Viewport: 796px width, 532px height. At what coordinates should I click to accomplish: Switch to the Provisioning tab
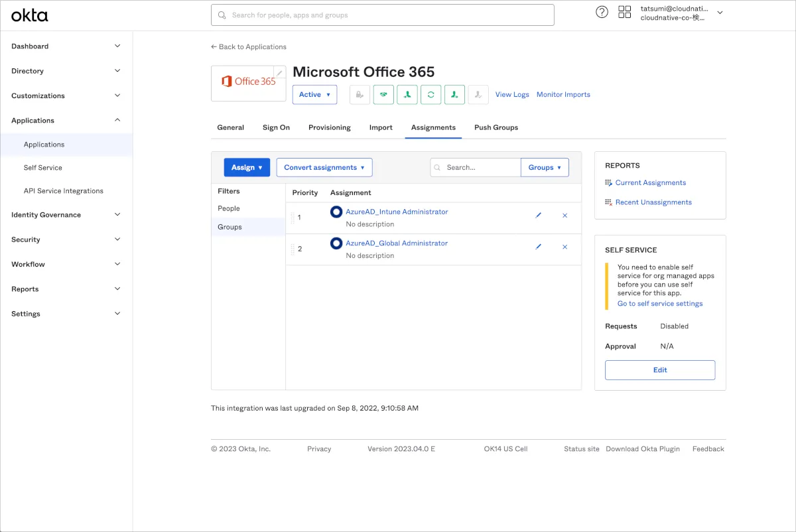tap(329, 127)
